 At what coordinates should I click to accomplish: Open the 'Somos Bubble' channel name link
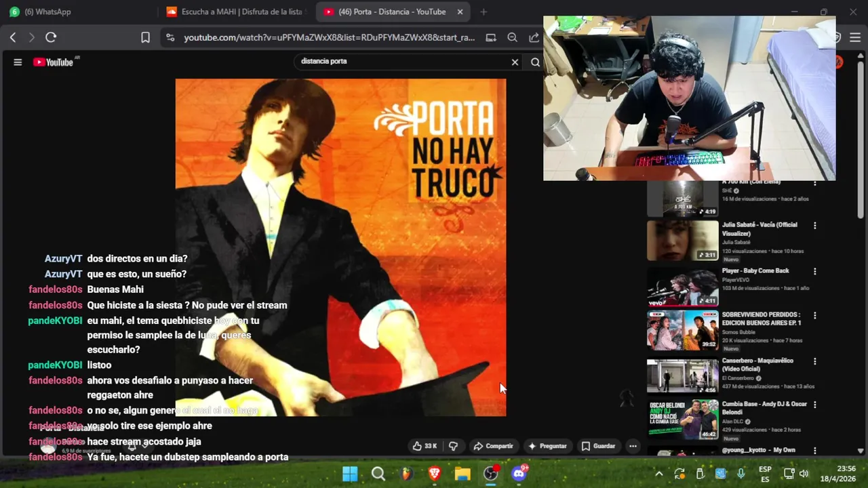click(739, 332)
